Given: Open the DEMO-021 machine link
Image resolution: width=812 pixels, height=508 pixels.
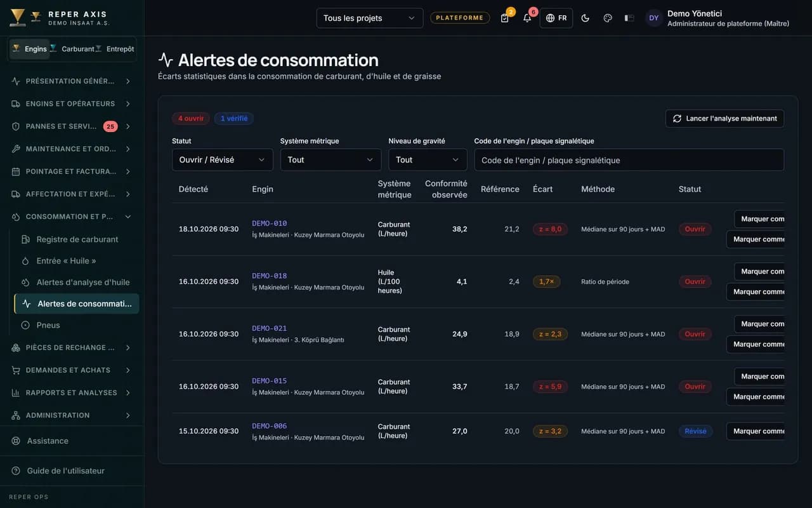Looking at the screenshot, I should [x=270, y=328].
